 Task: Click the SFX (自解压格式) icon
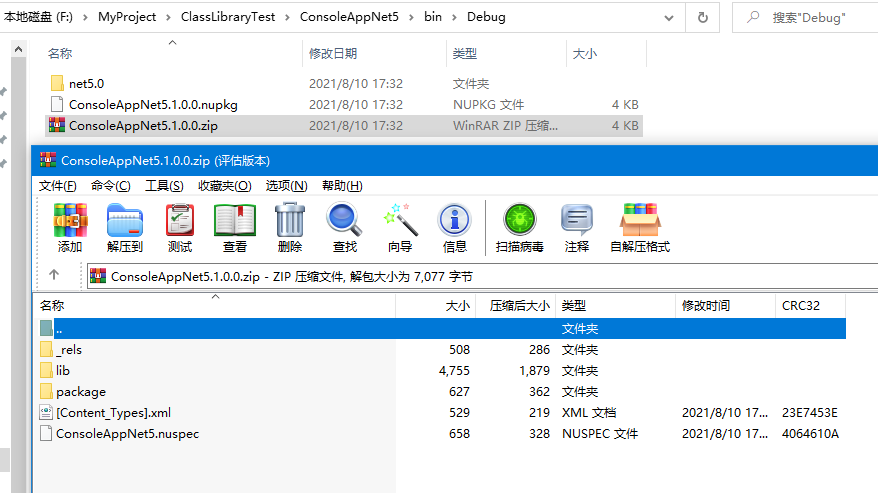pos(639,221)
